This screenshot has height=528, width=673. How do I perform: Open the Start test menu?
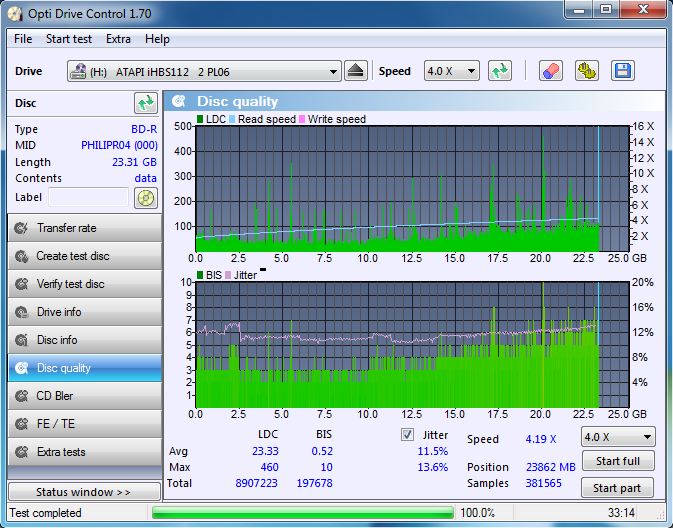pos(69,39)
